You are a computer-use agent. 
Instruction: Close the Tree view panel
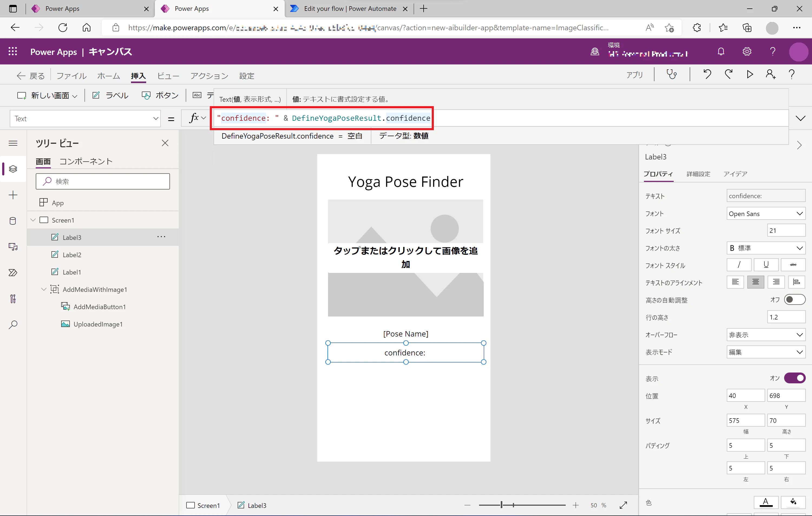pos(165,143)
